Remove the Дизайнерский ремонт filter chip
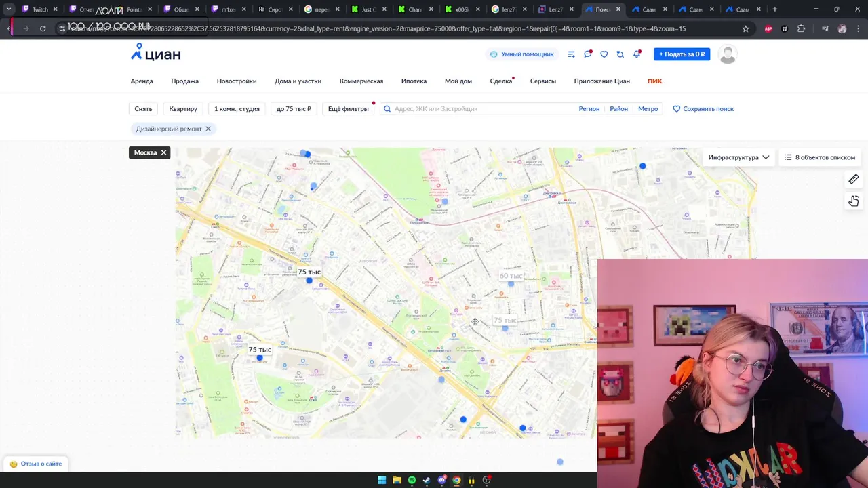The image size is (868, 488). (x=208, y=129)
